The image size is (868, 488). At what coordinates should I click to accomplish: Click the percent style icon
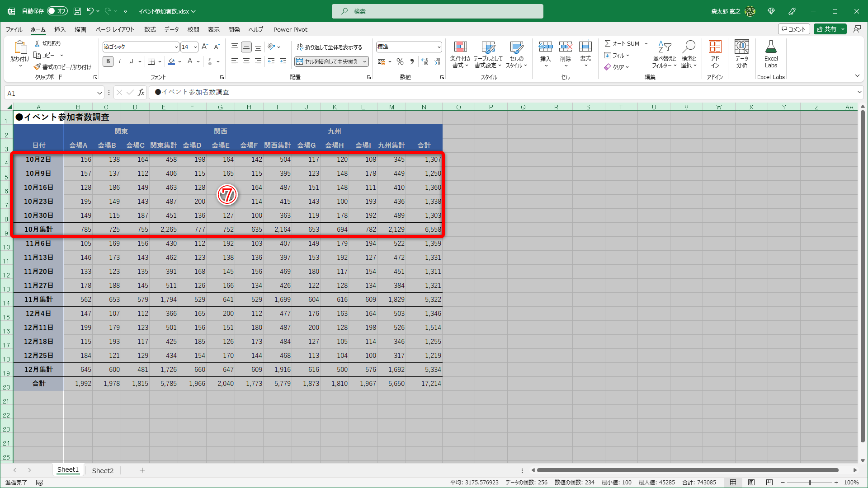point(400,61)
